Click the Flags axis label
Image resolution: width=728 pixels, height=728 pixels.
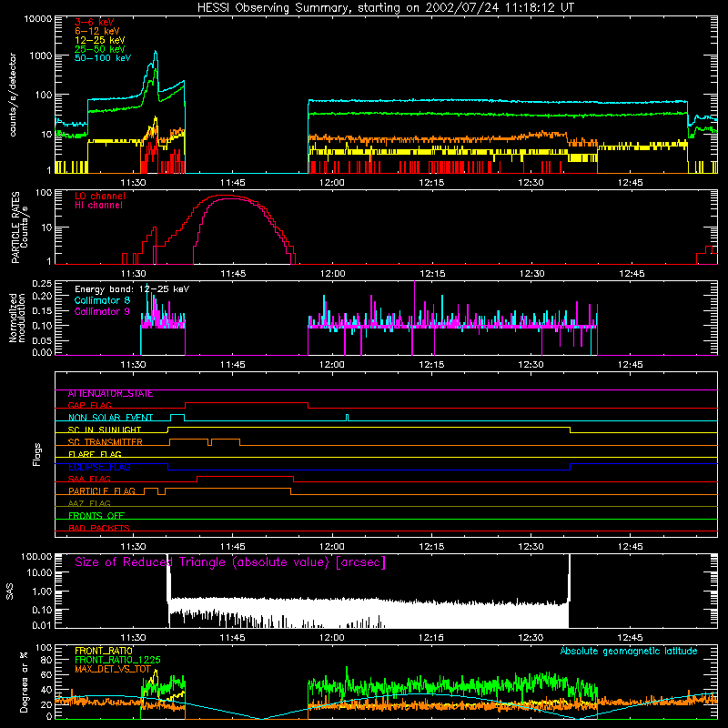point(37,454)
